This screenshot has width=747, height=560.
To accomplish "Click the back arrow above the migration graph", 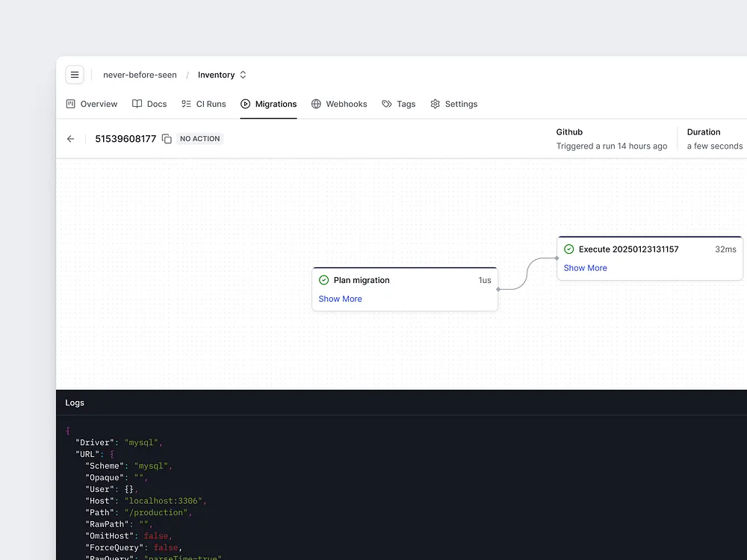I will 70,139.
